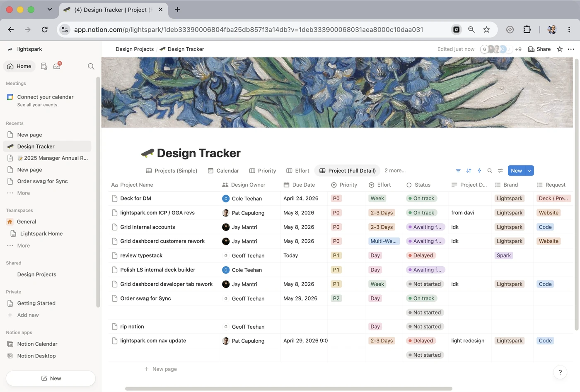
Task: View the site information icon in the address bar
Action: tap(65, 29)
